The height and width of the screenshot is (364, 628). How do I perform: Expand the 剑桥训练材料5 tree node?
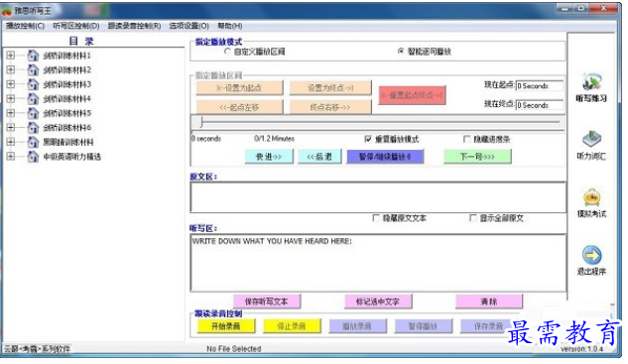click(x=11, y=113)
